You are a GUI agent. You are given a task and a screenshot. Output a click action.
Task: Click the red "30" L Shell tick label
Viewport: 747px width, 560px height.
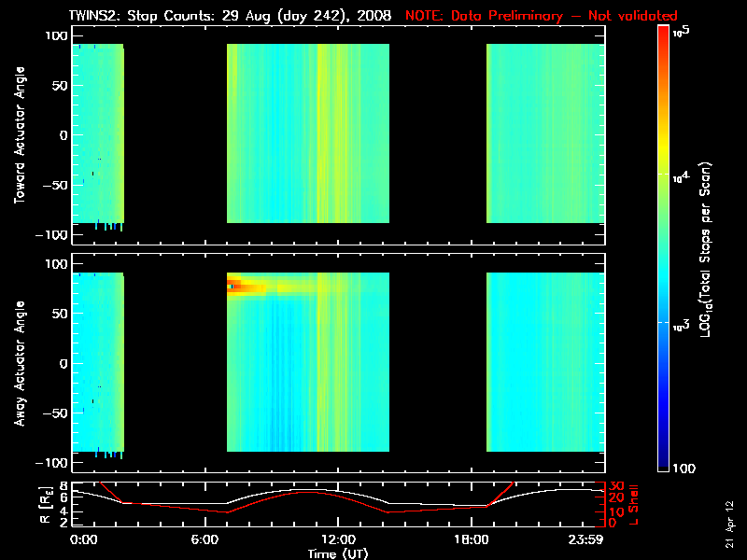[616, 486]
